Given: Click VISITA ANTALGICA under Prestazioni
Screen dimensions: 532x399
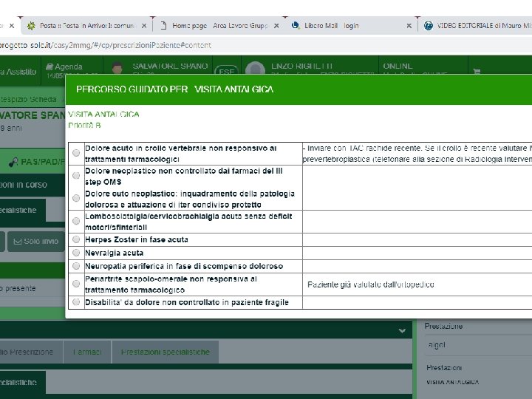Looking at the screenshot, I should point(453,382).
